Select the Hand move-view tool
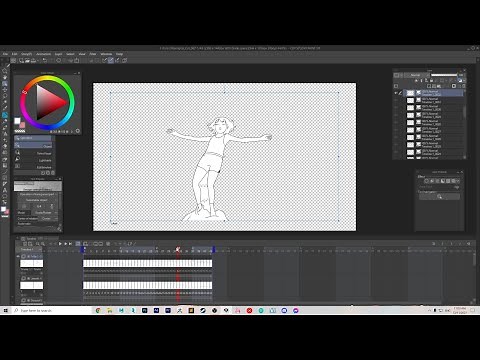Image resolution: width=480 pixels, height=360 pixels. point(4,77)
